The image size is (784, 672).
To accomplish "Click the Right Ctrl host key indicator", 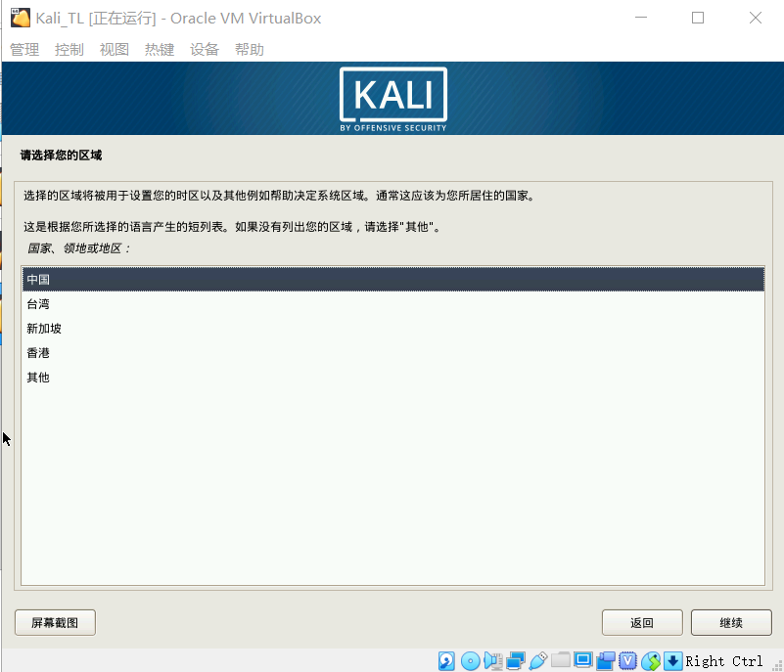I will tap(724, 661).
